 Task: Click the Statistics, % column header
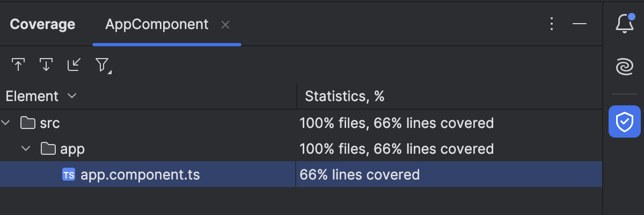click(345, 96)
